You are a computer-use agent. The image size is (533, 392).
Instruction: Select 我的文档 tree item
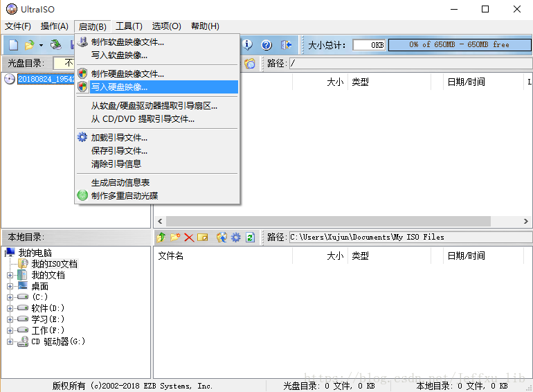tap(48, 275)
